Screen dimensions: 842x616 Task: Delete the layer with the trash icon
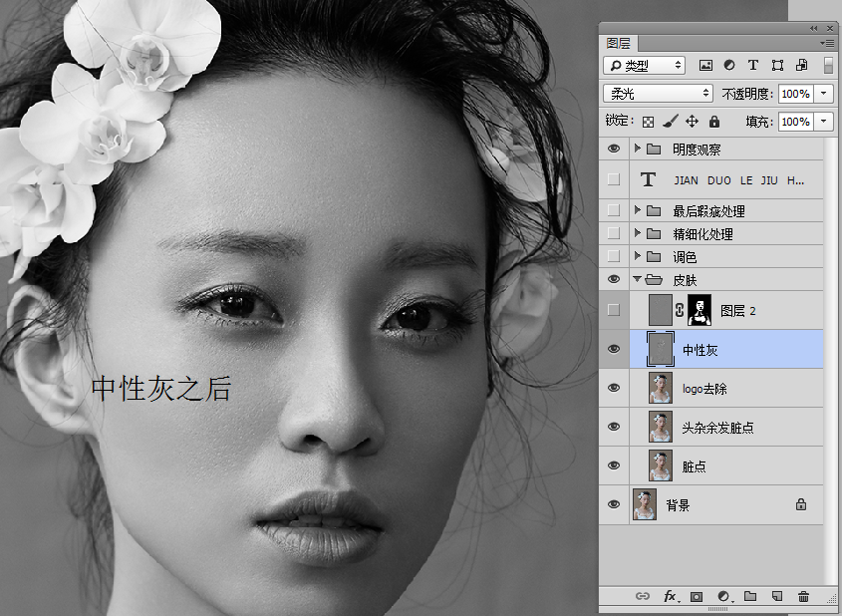coord(803,596)
